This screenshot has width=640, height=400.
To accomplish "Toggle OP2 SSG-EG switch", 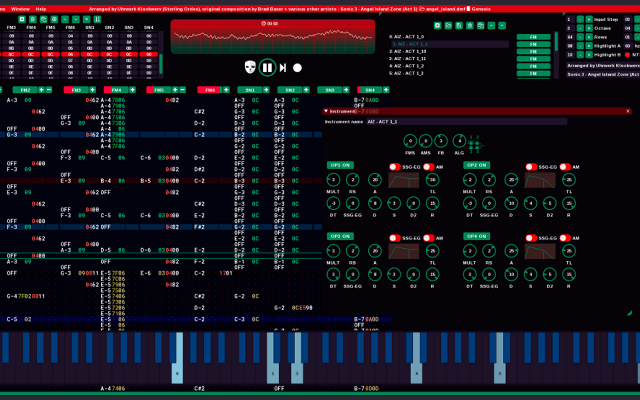I will pos(531,167).
